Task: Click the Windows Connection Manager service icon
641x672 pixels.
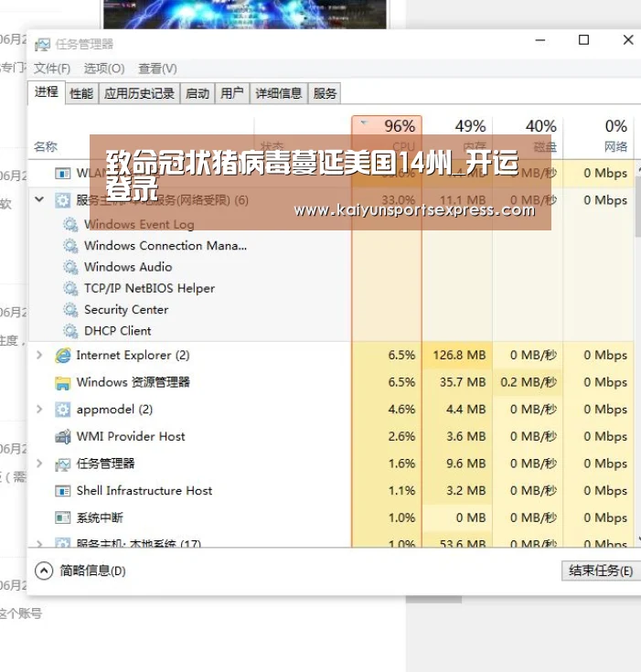Action: click(70, 246)
